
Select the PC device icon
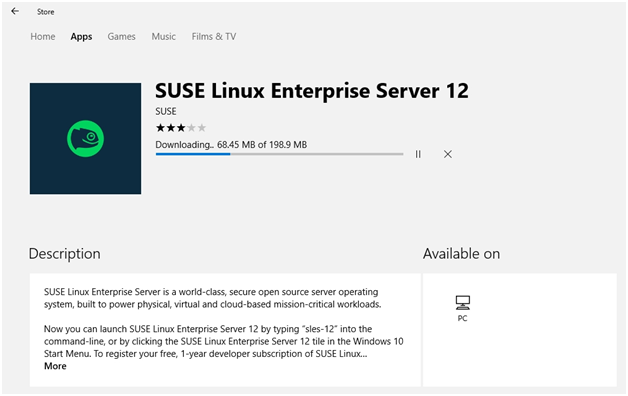coord(463,303)
